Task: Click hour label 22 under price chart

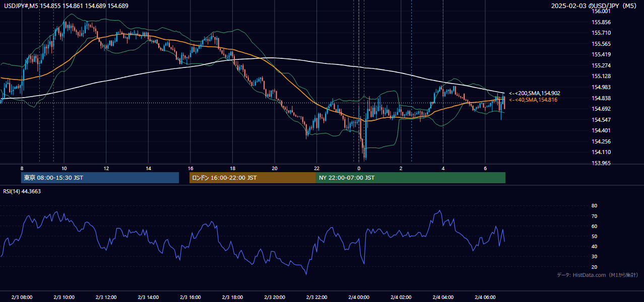Action: tap(316, 168)
